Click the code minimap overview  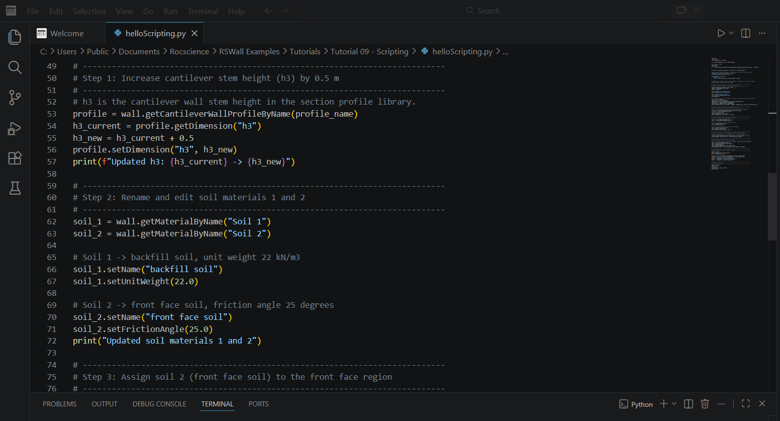735,114
